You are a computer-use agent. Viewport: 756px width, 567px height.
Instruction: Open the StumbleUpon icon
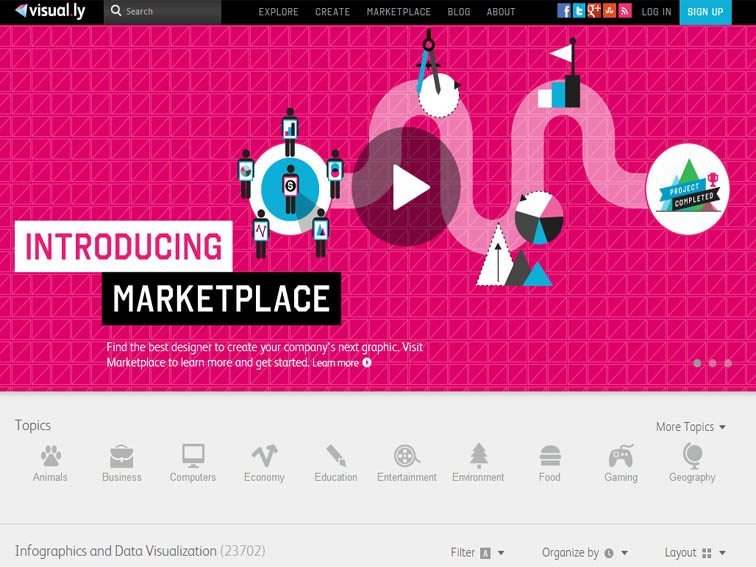[609, 11]
